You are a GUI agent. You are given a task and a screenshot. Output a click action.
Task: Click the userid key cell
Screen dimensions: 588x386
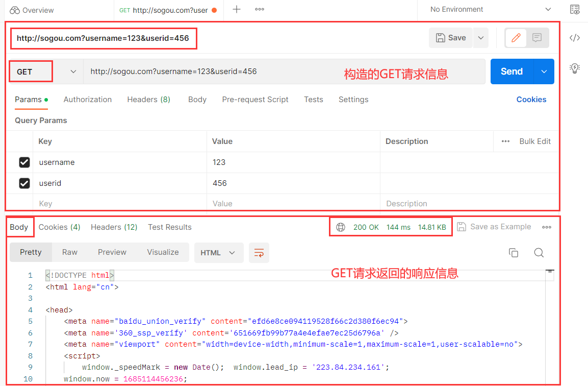[x=120, y=183]
